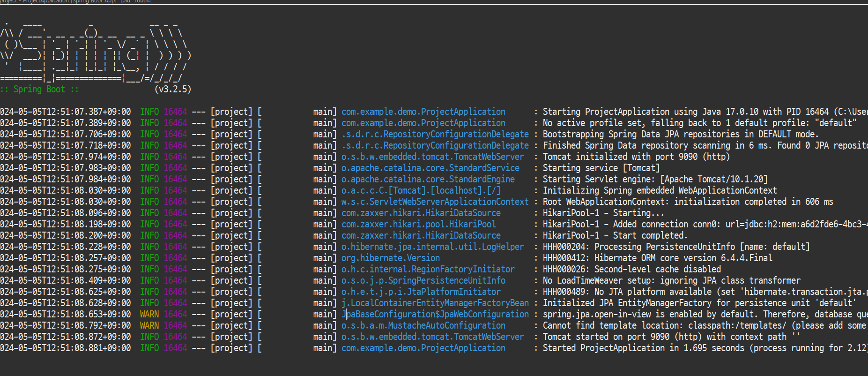868x376 pixels.
Task: Select 'HikariPool-1 - Start completed.' message
Action: (x=615, y=235)
